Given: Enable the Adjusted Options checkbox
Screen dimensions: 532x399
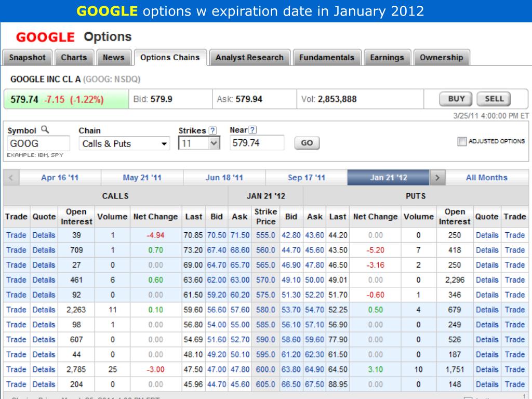Looking at the screenshot, I should click(462, 141).
